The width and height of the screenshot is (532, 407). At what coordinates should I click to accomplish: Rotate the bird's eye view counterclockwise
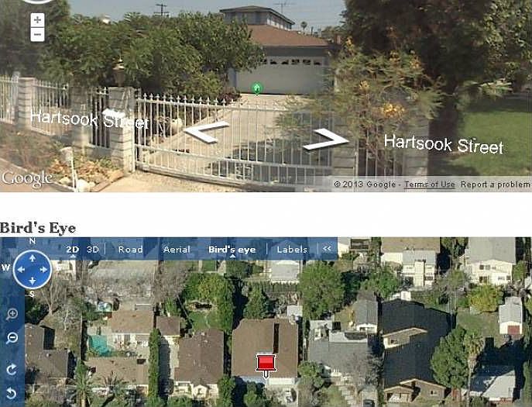click(12, 393)
